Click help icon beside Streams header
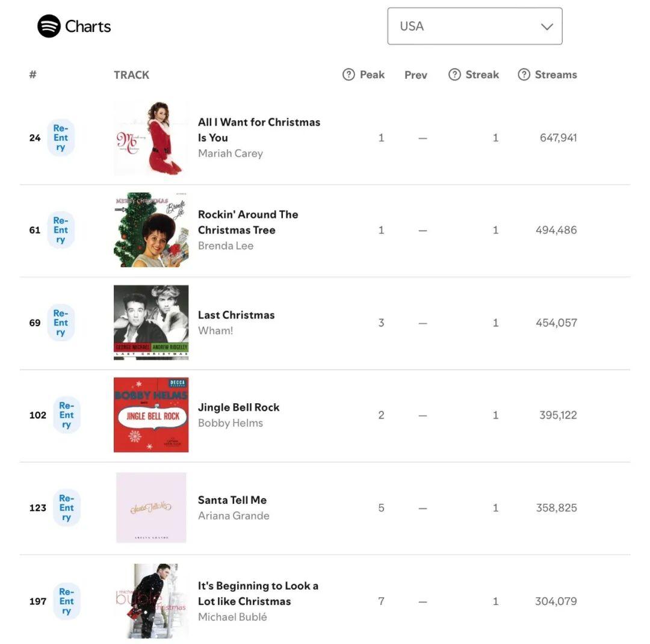Screen dimensions: 650x644 click(524, 75)
